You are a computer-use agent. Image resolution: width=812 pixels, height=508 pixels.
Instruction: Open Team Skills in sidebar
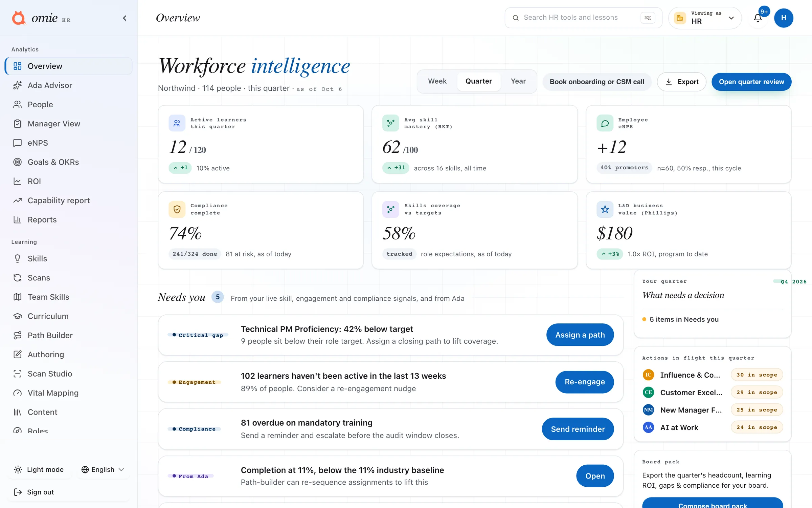(x=68, y=297)
